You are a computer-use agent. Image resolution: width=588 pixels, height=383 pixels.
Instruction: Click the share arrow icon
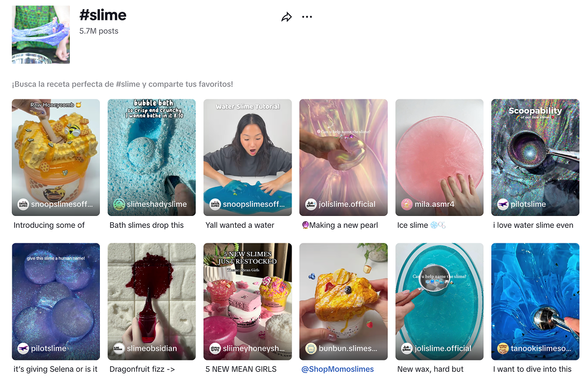pyautogui.click(x=286, y=17)
